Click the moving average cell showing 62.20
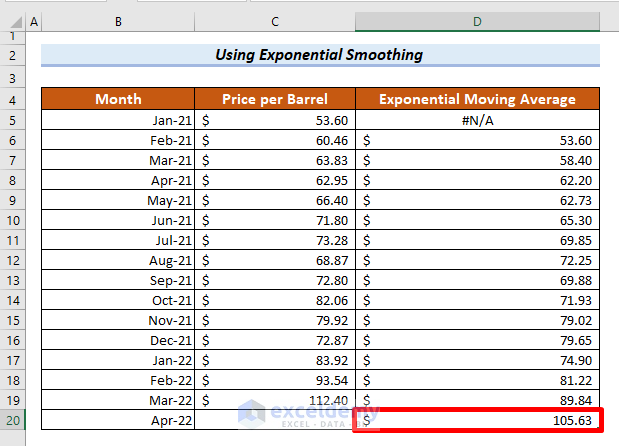This screenshot has height=446, width=619. click(x=477, y=180)
